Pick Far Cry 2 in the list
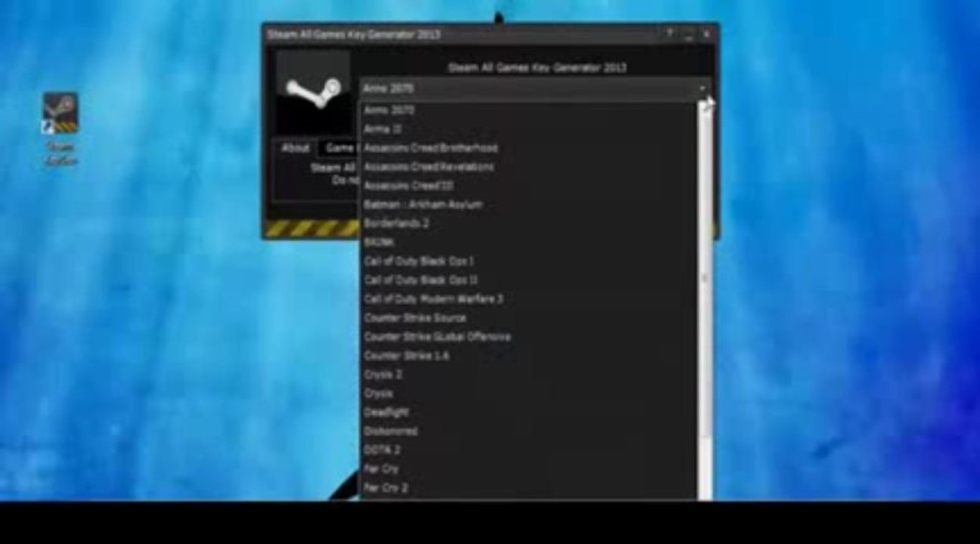Viewport: 980px width, 544px height. click(x=528, y=488)
